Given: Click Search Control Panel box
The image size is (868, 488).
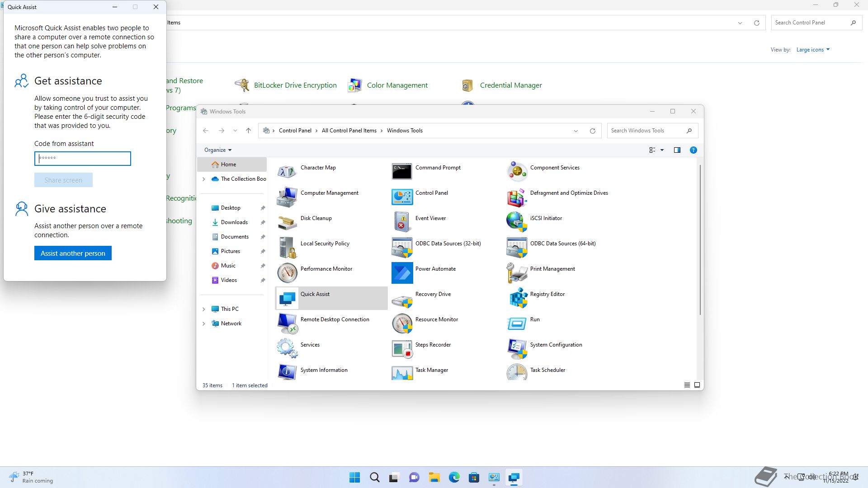Looking at the screenshot, I should 816,23.
